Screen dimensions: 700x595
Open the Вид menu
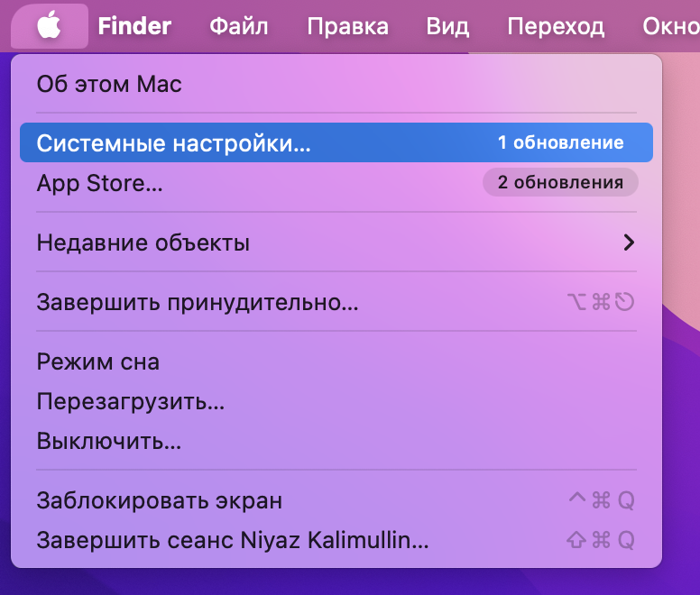pyautogui.click(x=447, y=26)
